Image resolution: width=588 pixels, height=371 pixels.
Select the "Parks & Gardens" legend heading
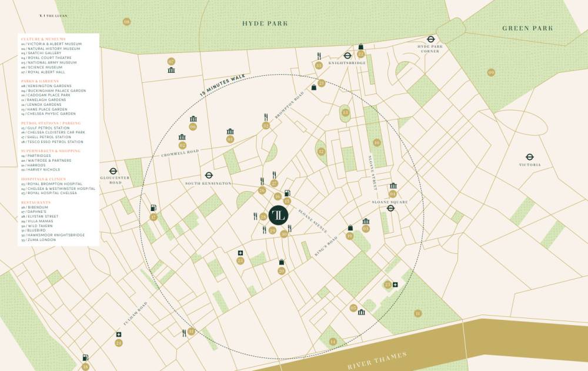40,81
